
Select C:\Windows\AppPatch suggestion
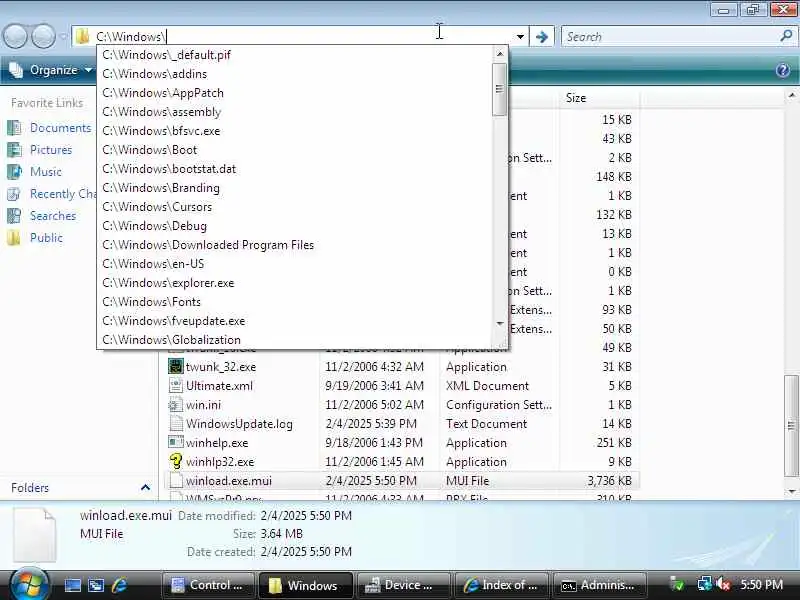[295, 93]
